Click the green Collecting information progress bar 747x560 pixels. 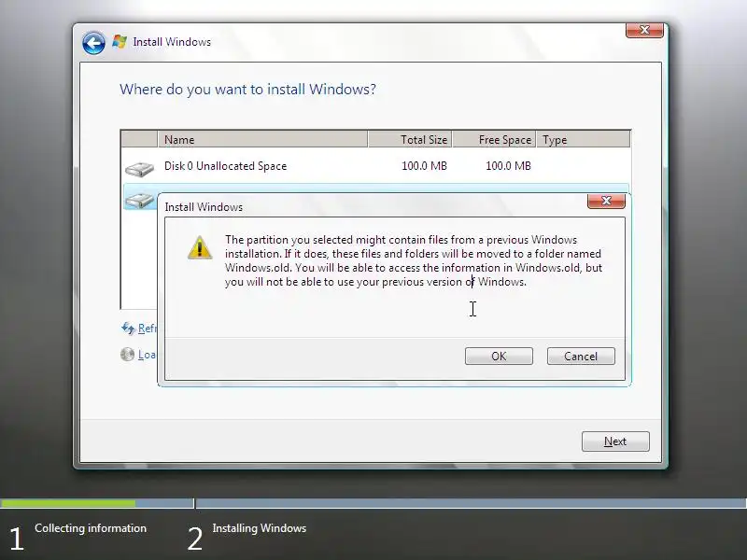67,503
